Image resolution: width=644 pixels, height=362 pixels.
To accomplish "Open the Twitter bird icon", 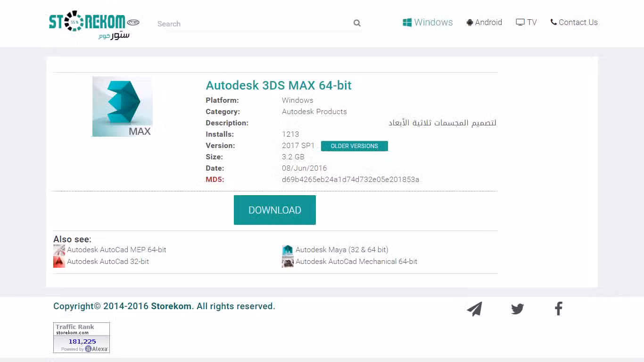I will (x=517, y=309).
